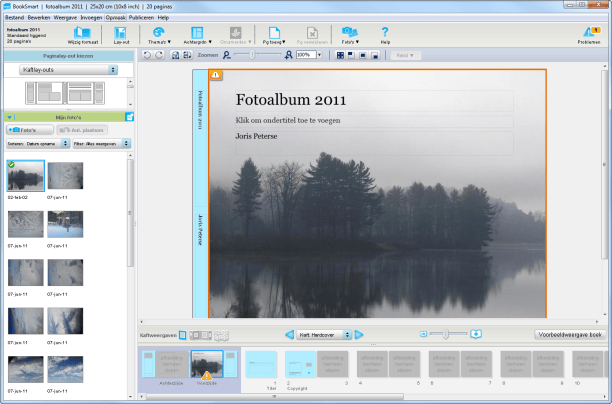Viewport: 612px width, 404px height.
Task: Select the Voorzijde front cover thumbnail
Action: click(x=207, y=364)
